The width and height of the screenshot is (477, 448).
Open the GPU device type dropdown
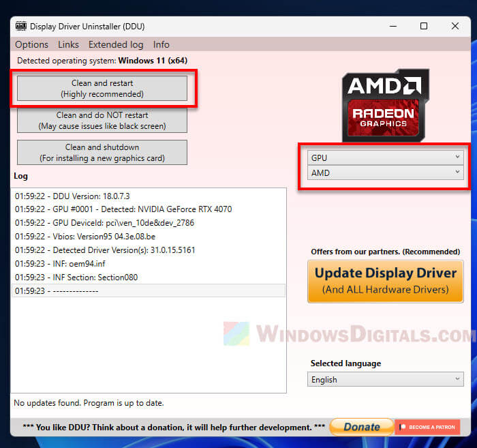coord(386,158)
